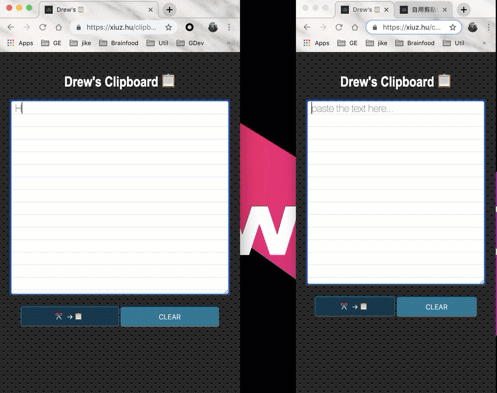Open the GE bookmark folder in the right window
Screen dimensions: 497x393
pyautogui.click(x=347, y=43)
